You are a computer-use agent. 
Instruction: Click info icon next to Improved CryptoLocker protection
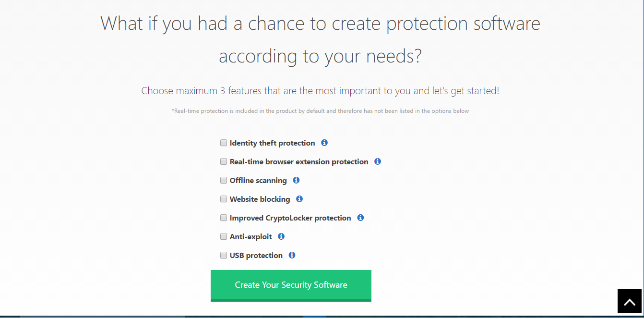point(360,218)
